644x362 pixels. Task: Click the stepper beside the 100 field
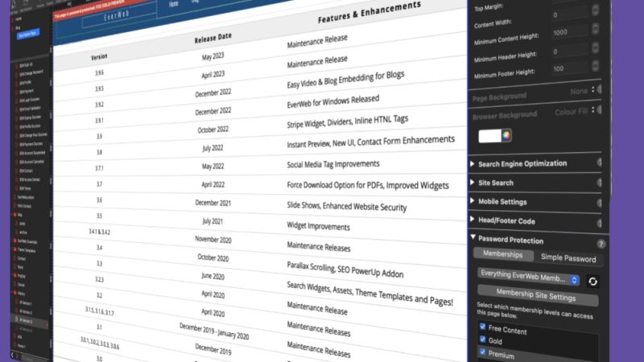pyautogui.click(x=595, y=65)
